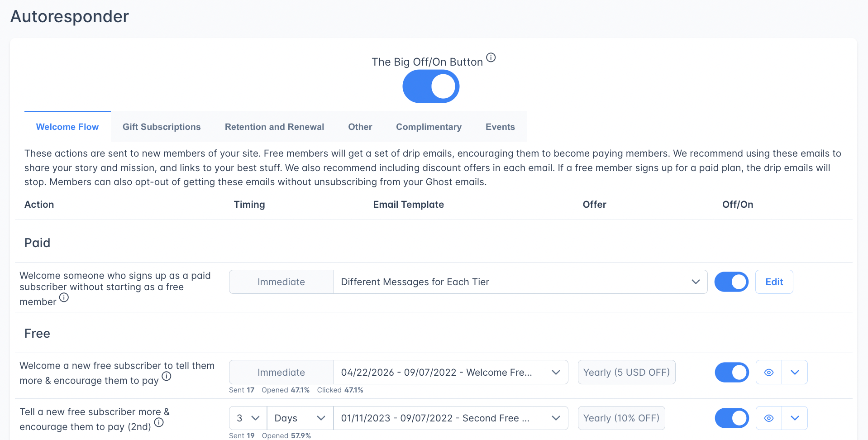This screenshot has width=868, height=440.
Task: Click info icon beside 2nd free subscriber action
Action: coord(159,422)
